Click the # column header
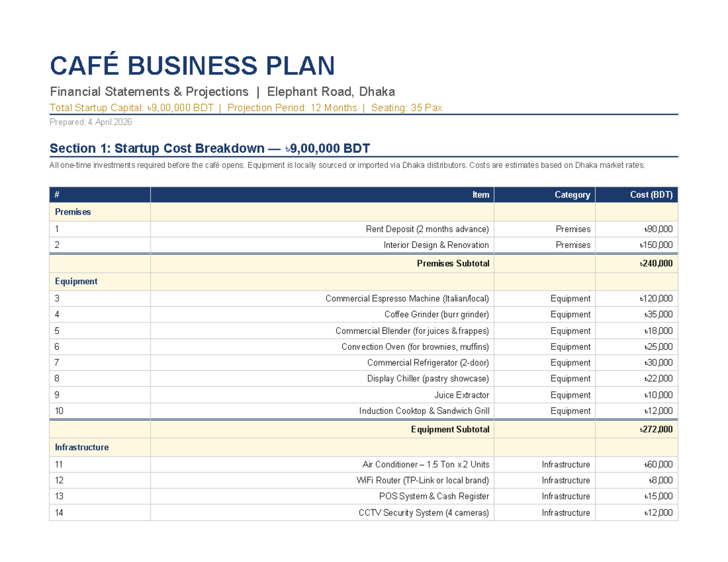The image size is (728, 562). pyautogui.click(x=99, y=195)
